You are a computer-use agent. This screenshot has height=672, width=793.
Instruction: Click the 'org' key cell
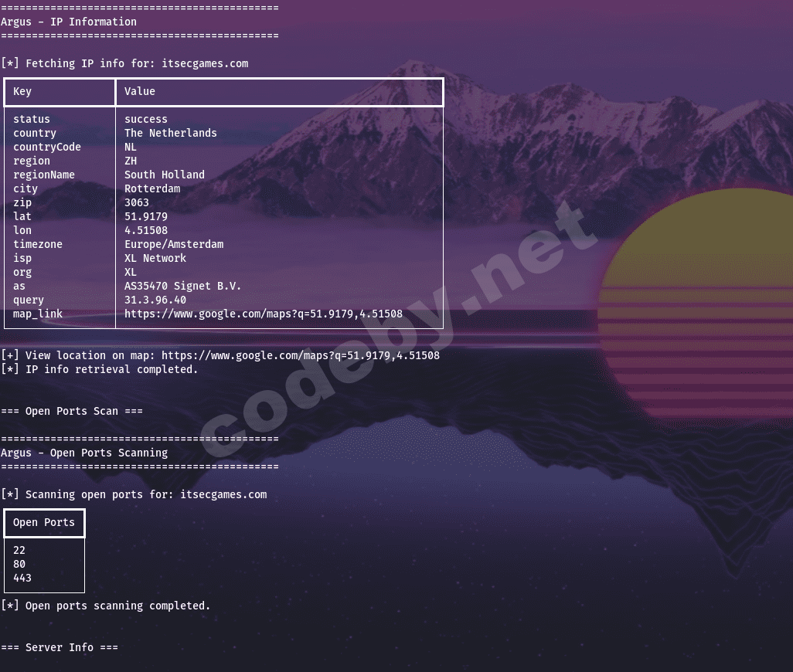[x=22, y=272]
